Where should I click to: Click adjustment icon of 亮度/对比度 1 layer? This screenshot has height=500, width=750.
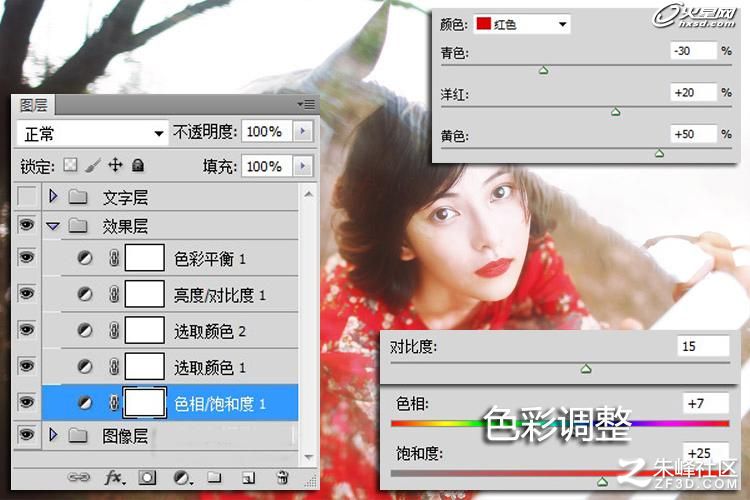(85, 293)
